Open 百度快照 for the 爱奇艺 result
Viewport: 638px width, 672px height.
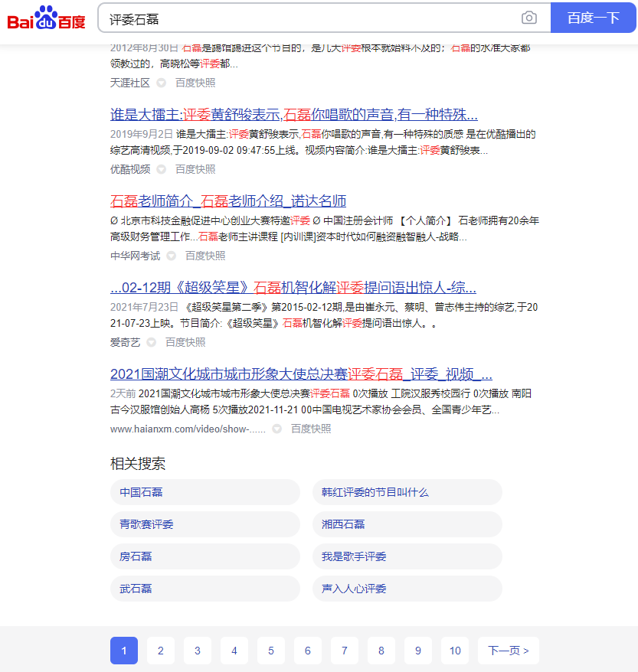click(x=185, y=342)
